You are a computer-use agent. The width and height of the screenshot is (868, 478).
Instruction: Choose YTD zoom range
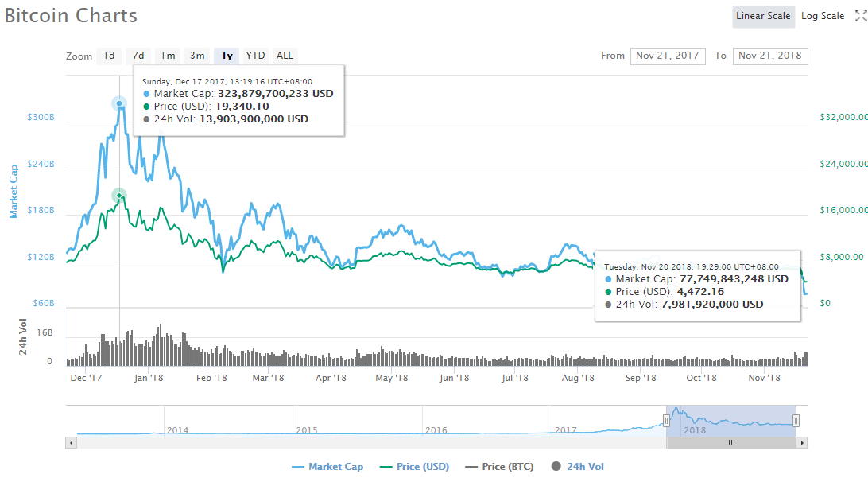pyautogui.click(x=255, y=56)
